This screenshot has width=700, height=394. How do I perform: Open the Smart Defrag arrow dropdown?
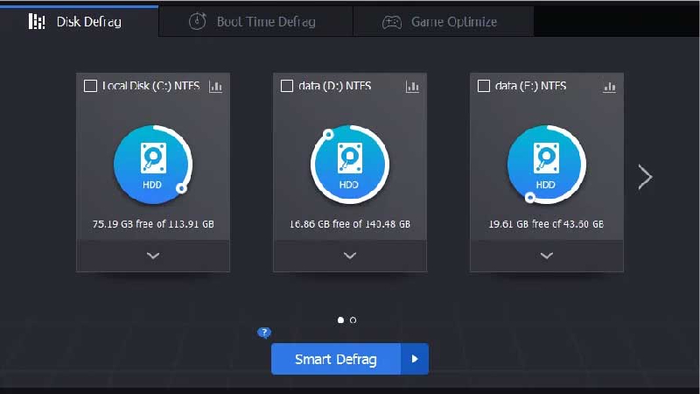[x=415, y=359]
